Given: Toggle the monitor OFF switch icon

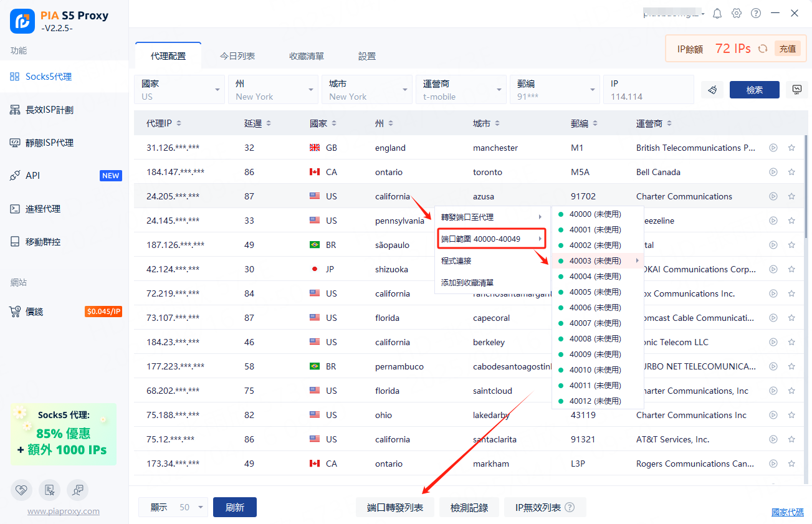Looking at the screenshot, I should pyautogui.click(x=796, y=90).
